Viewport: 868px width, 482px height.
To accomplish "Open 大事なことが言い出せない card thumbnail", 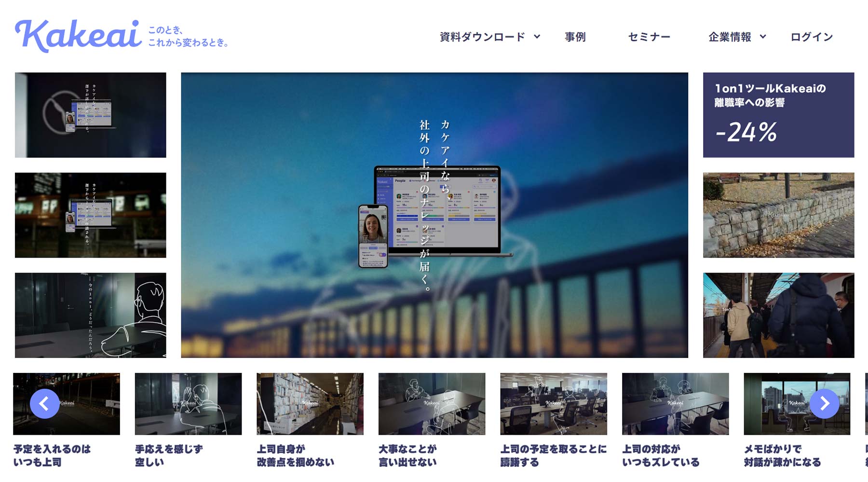I will point(432,404).
